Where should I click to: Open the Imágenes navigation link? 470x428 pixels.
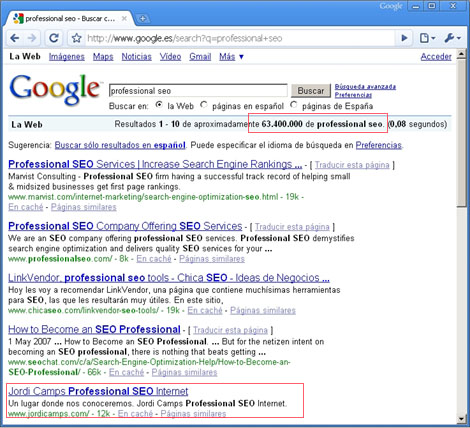click(67, 57)
